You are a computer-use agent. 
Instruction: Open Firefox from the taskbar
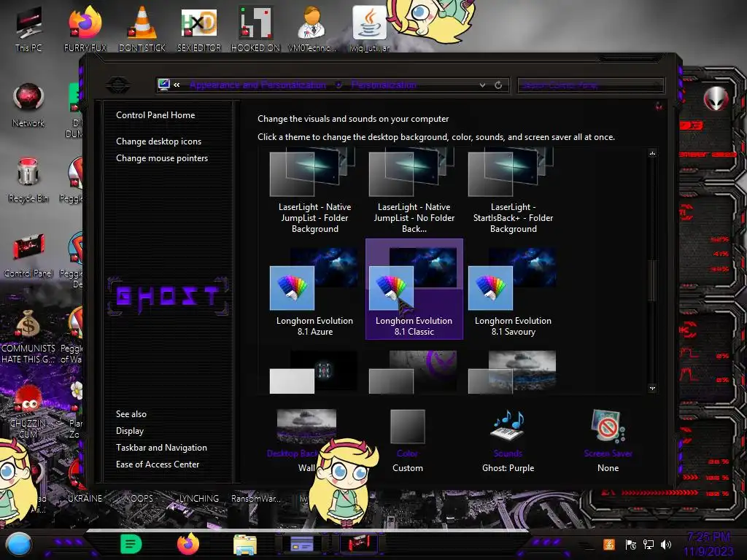coord(188,544)
